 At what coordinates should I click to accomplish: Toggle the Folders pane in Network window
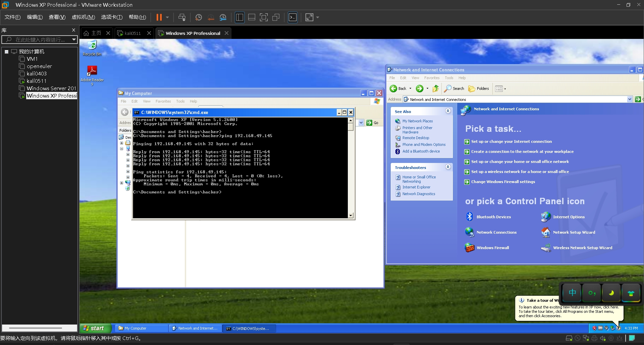(x=479, y=89)
